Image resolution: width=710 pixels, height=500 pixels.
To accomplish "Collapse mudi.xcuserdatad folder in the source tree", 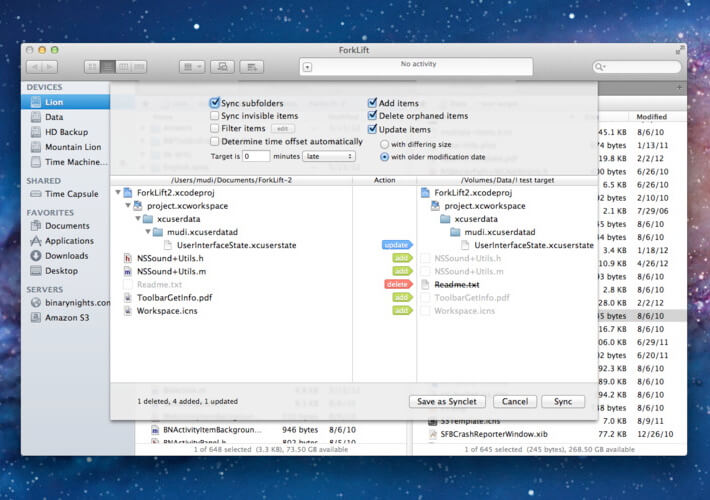I will point(148,232).
